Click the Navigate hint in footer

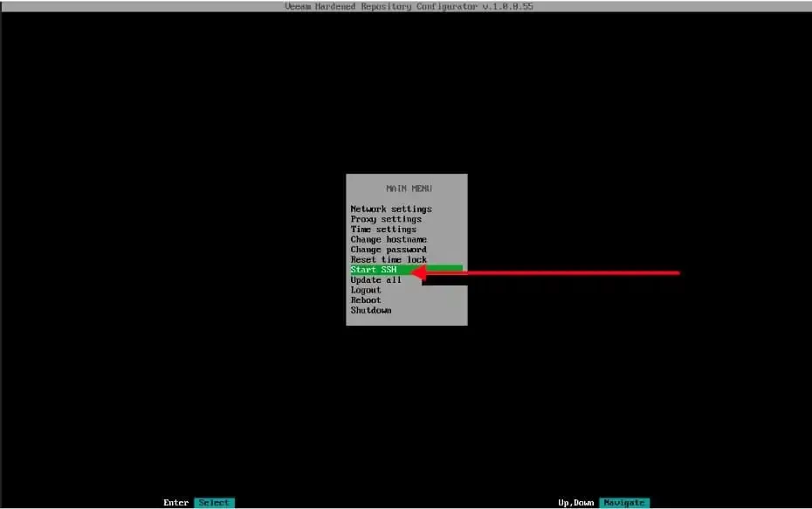pos(624,502)
